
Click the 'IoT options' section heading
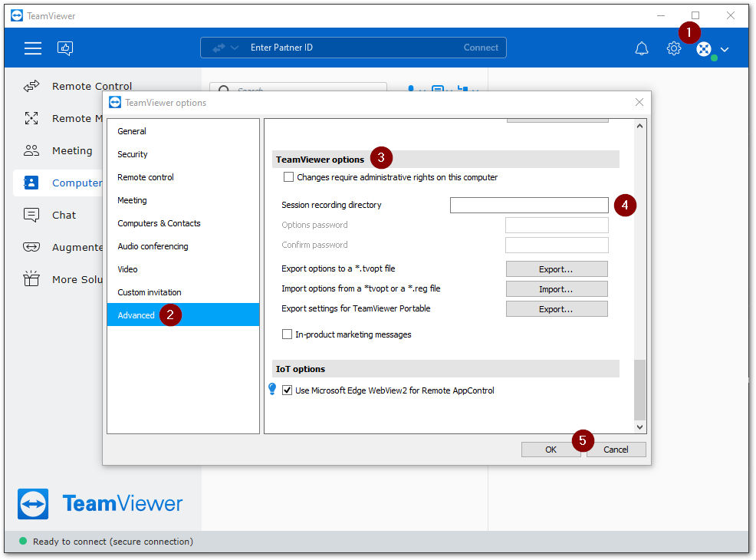point(301,369)
